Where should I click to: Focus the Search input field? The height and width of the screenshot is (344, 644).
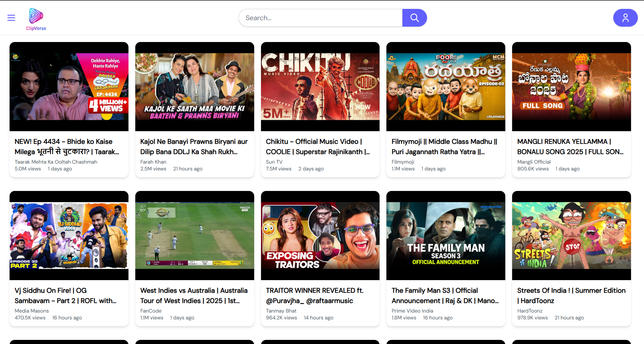click(x=320, y=18)
